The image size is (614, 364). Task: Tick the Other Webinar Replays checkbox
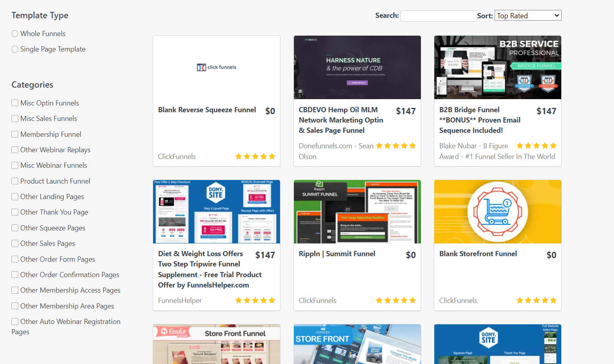pyautogui.click(x=15, y=150)
